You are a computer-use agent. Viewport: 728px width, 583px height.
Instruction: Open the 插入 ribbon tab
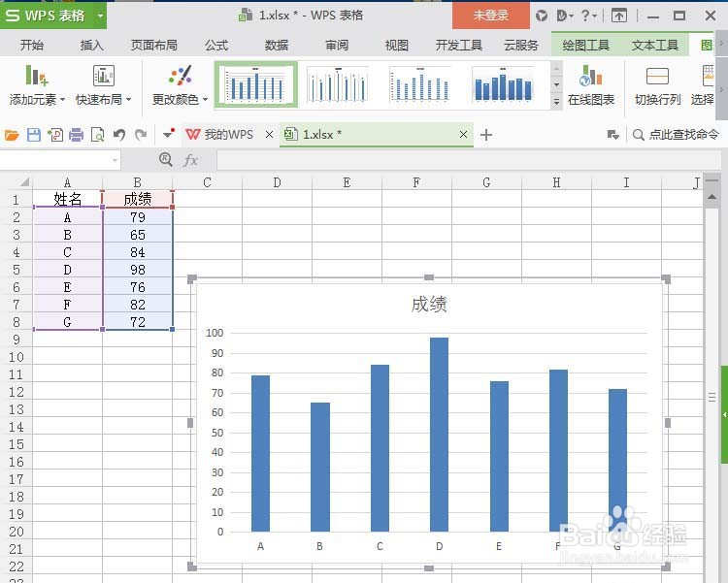coord(91,45)
